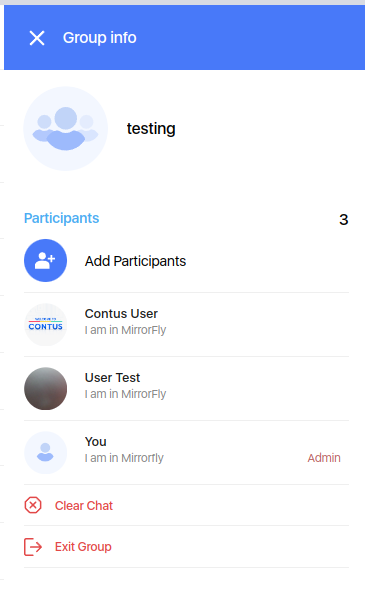
Task: Click the Group info title
Action: [x=100, y=38]
